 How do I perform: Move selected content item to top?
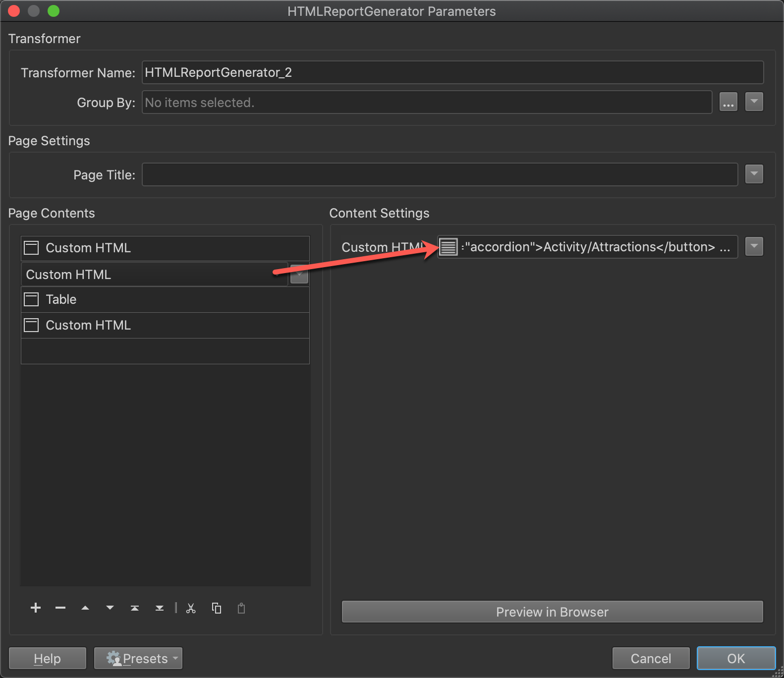(135, 608)
